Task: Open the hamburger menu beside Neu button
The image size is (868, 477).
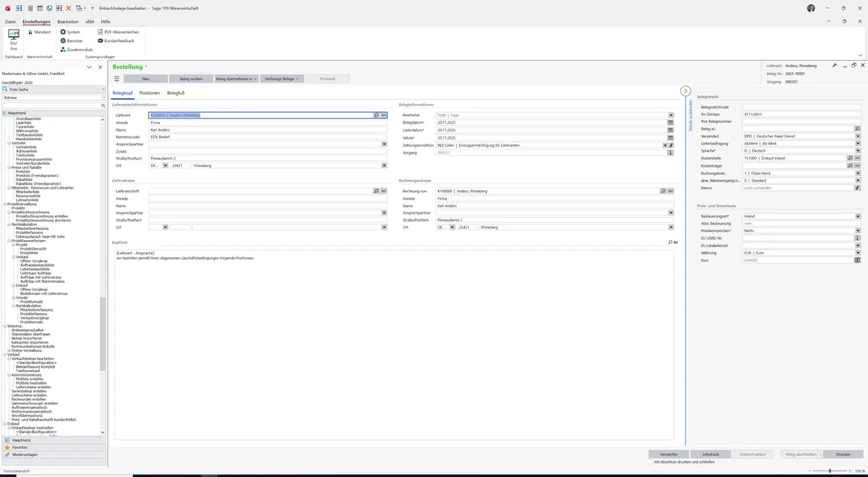Action: [117, 79]
